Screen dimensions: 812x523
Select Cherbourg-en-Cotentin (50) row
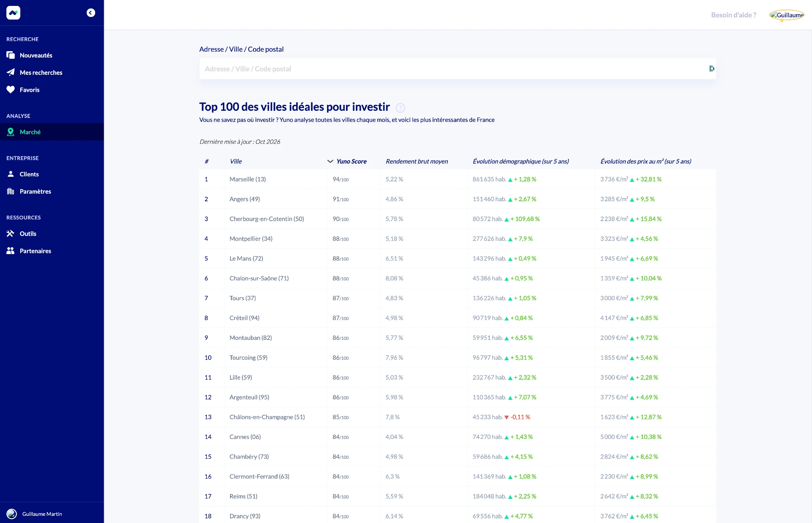458,219
